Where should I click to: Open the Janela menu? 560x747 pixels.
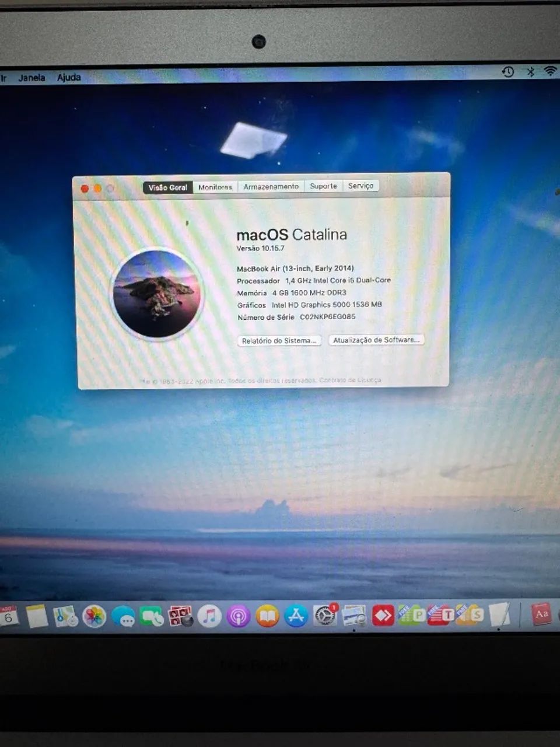click(x=32, y=78)
